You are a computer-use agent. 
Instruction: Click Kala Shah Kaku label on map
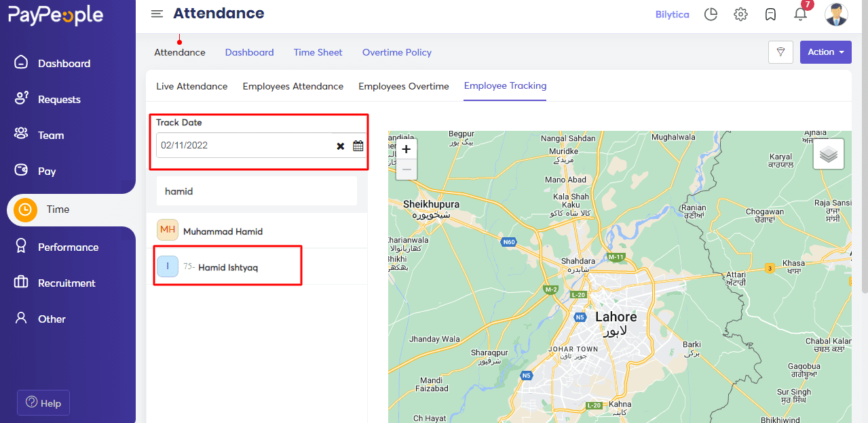[571, 201]
